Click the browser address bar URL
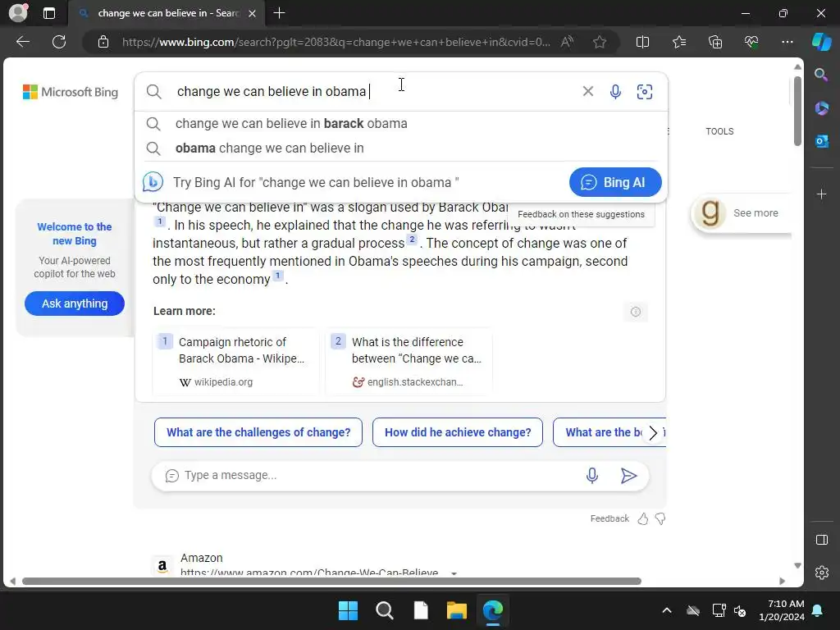The width and height of the screenshot is (840, 630). click(x=336, y=42)
